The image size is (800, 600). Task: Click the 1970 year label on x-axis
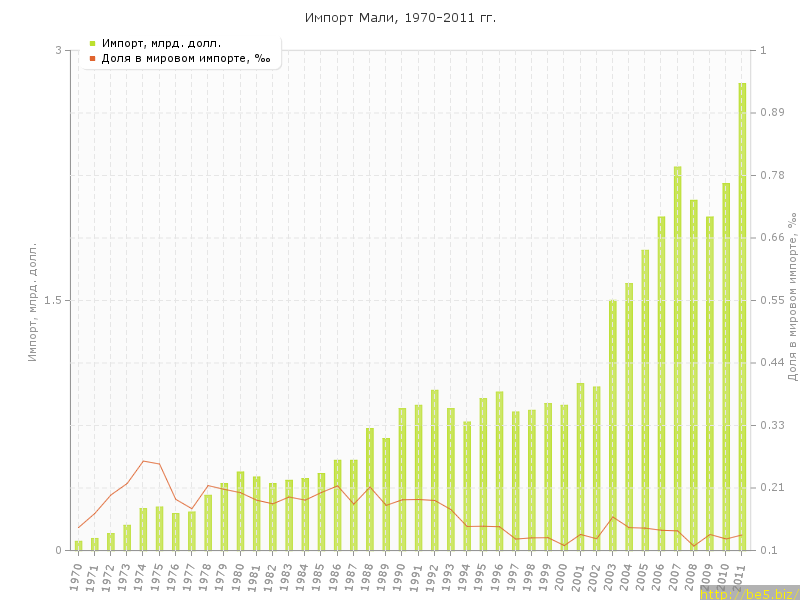pos(77,577)
